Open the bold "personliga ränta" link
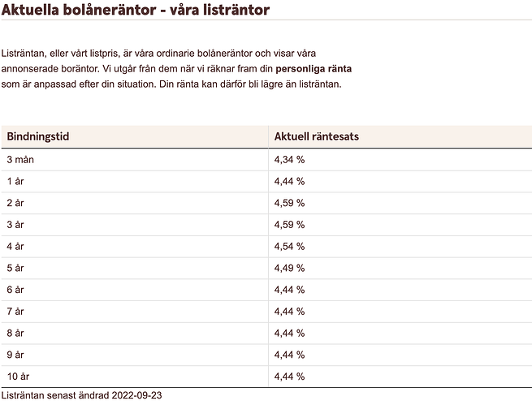The width and height of the screenshot is (532, 405). (x=314, y=68)
